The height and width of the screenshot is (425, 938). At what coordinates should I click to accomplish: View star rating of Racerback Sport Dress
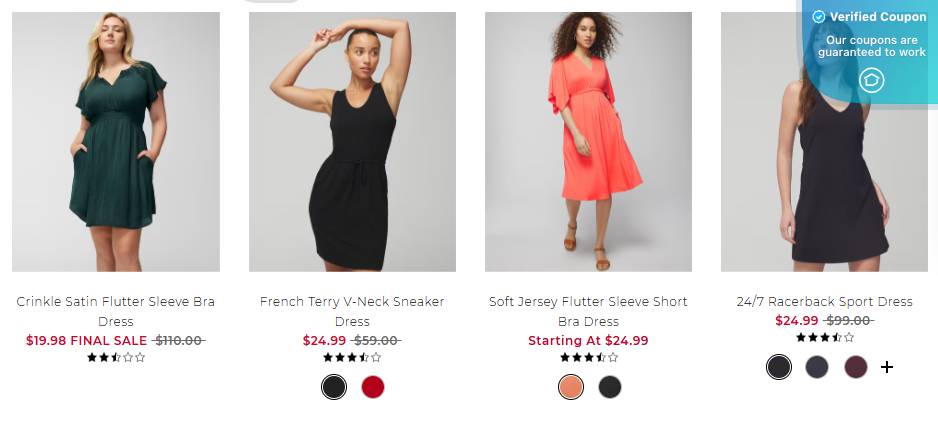(825, 338)
